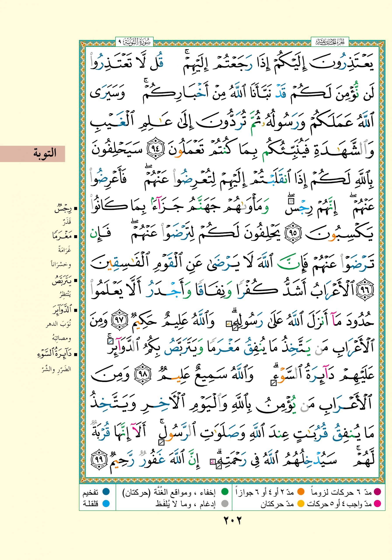Image resolution: width=392 pixels, height=560 pixels.
Task: Select the dark blue تفخيم legend dot
Action: 106,492
